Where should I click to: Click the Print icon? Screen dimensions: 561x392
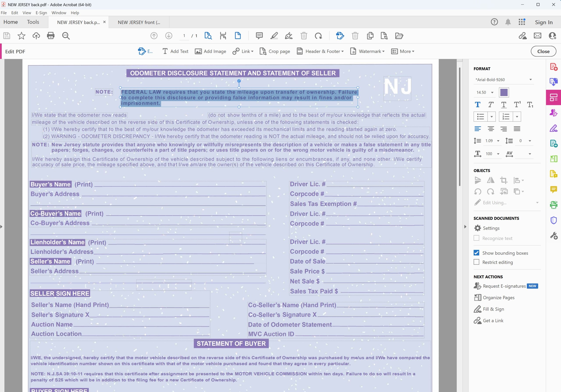point(51,36)
